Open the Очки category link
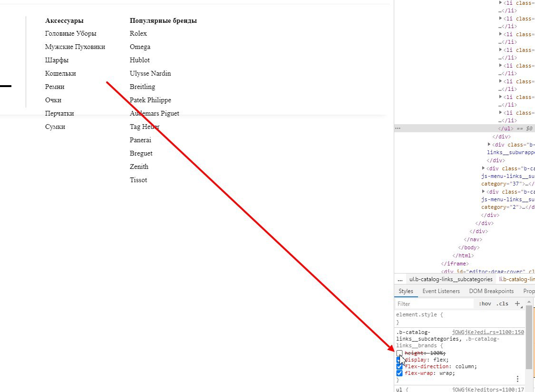Image resolution: width=535 pixels, height=392 pixels. 53,100
